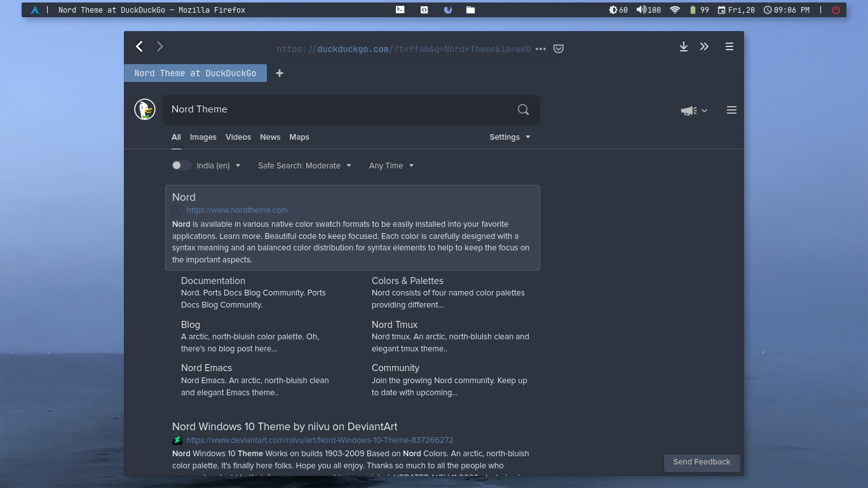The height and width of the screenshot is (488, 868).
Task: Switch to the Maps tab
Action: [299, 137]
